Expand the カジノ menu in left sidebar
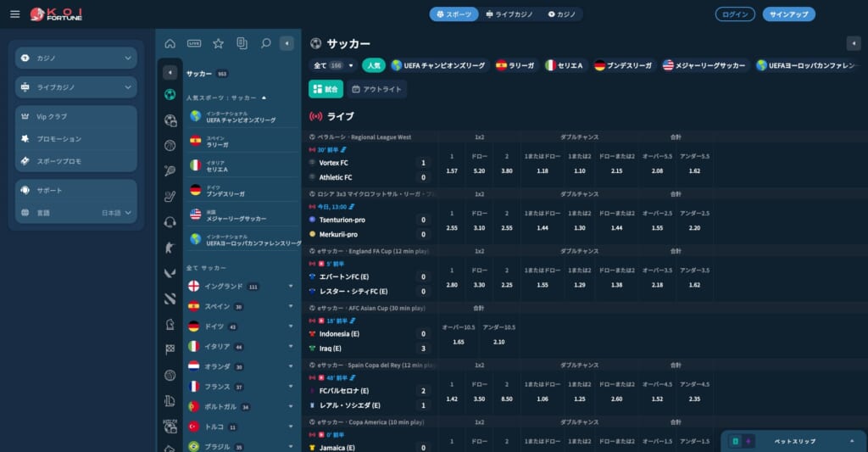The width and height of the screenshot is (868, 452). tap(76, 58)
